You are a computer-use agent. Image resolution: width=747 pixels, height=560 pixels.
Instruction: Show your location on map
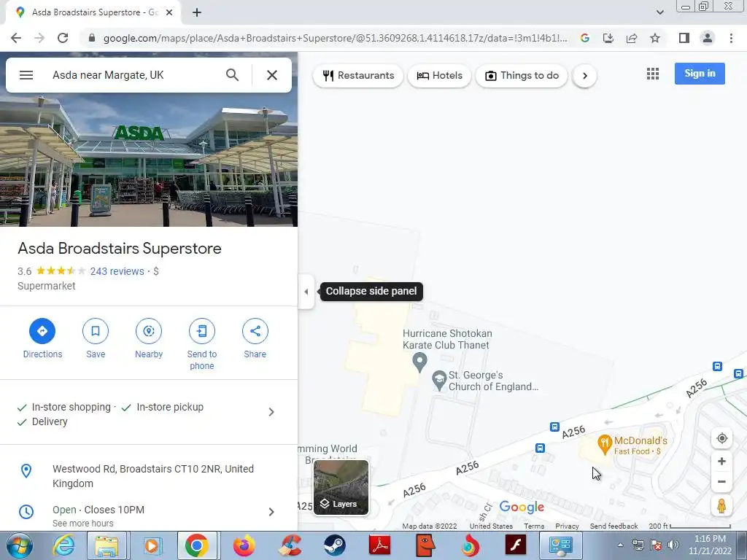721,438
